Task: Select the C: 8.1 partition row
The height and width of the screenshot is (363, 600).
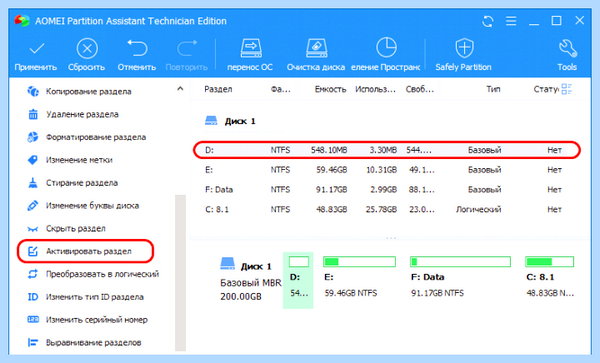Action: [387, 210]
